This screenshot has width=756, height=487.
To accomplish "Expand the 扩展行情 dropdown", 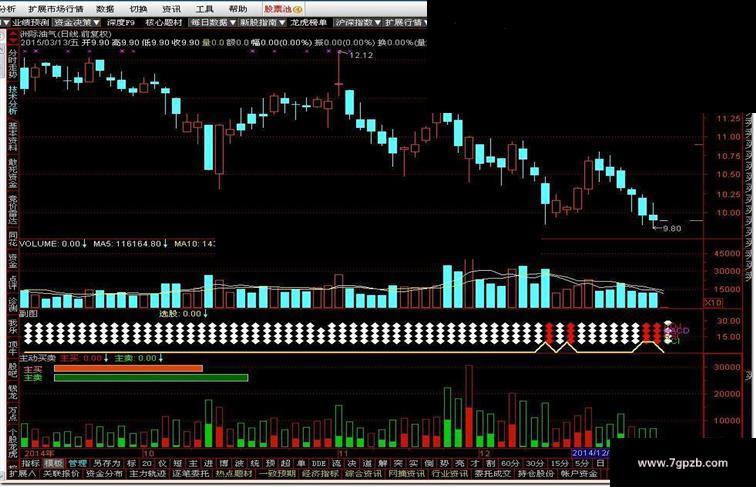I will pyautogui.click(x=405, y=23).
